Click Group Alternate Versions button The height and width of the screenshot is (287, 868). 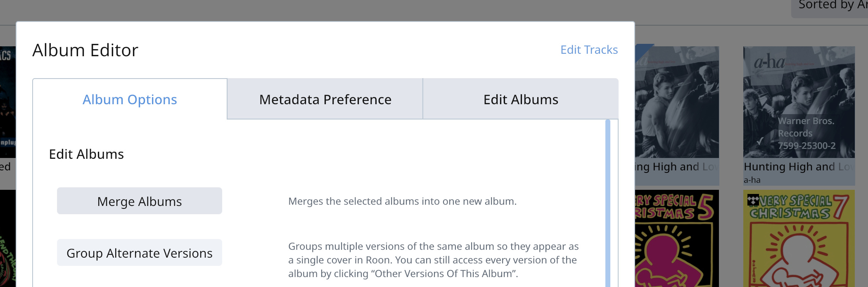pos(140,253)
